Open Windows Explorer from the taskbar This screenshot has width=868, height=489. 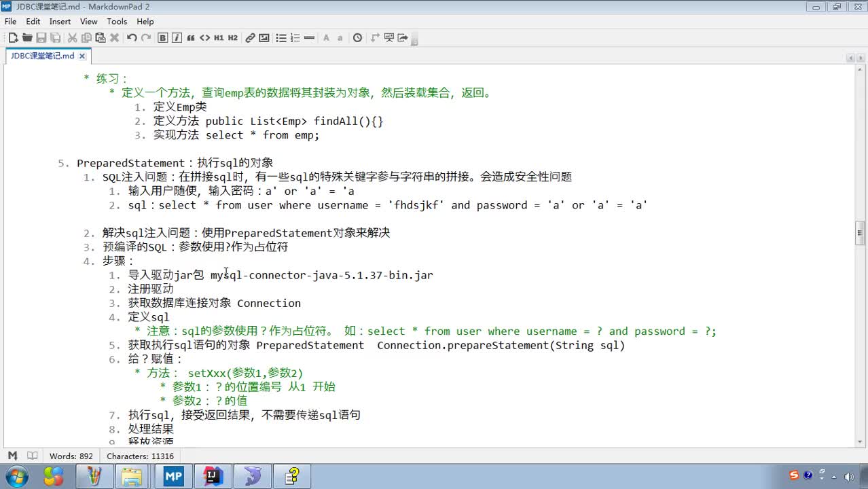pos(133,476)
